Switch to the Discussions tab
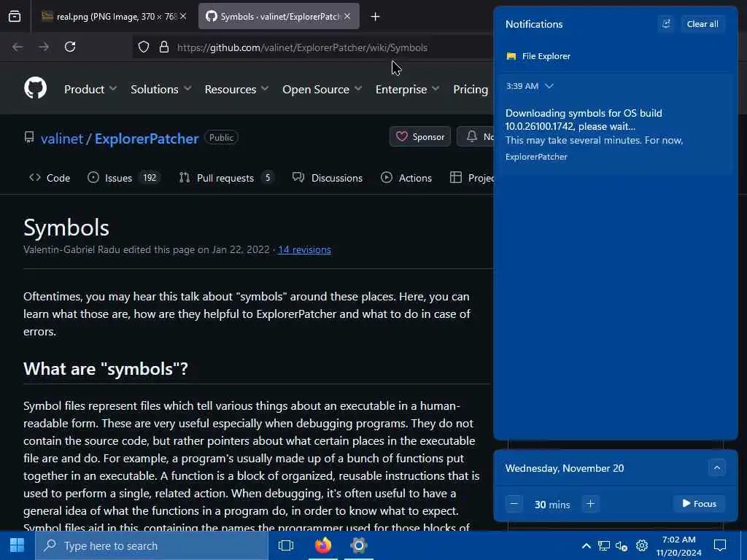 (x=328, y=178)
